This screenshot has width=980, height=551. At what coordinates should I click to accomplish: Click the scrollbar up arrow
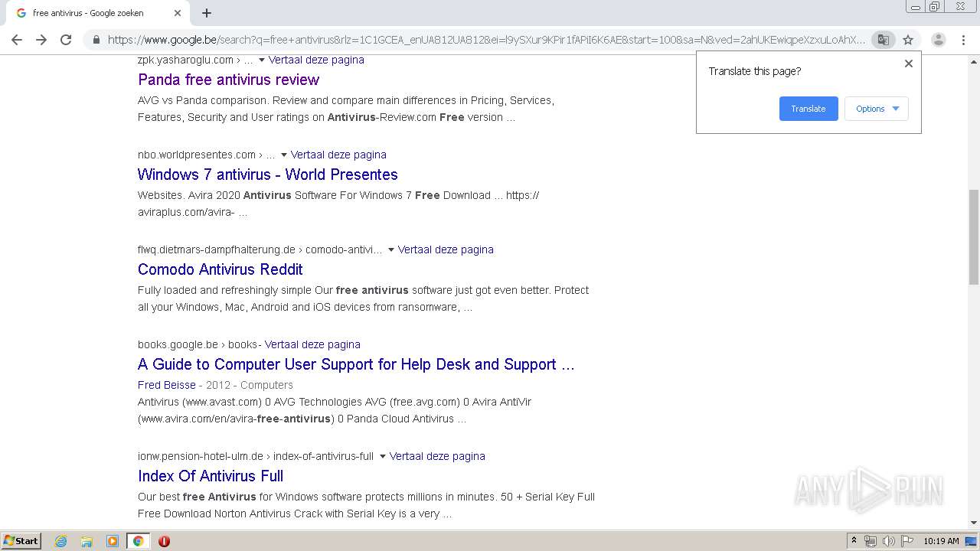point(974,60)
